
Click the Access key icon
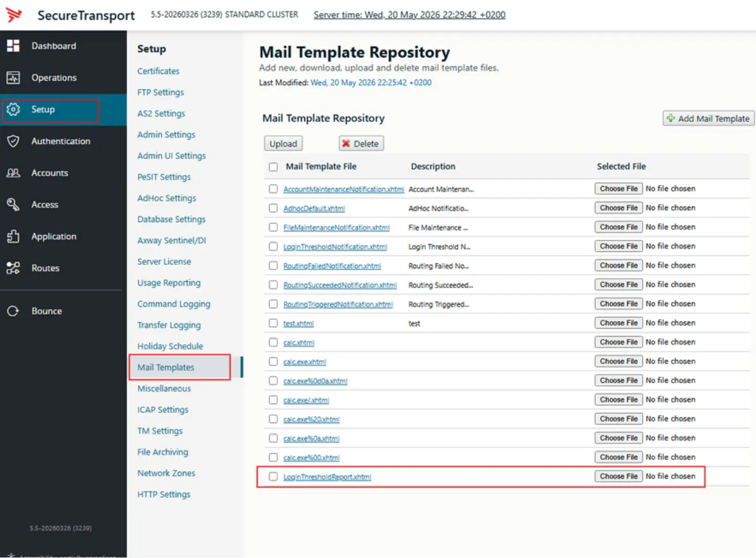pos(13,205)
